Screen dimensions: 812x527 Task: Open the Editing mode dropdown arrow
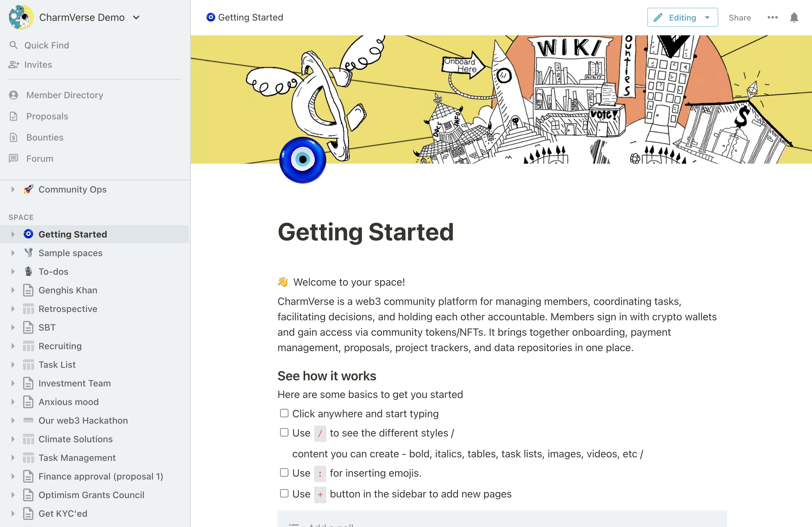[707, 17]
